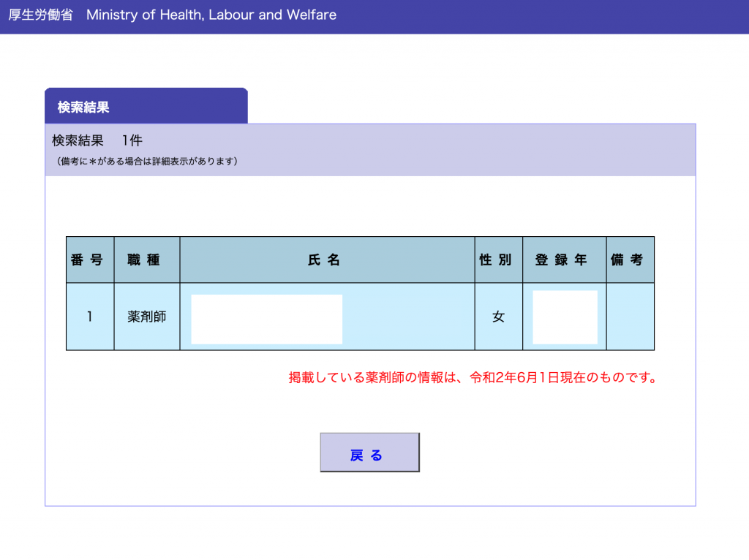The image size is (749, 560).
Task: Click the 登録年 column header
Action: coord(563,260)
